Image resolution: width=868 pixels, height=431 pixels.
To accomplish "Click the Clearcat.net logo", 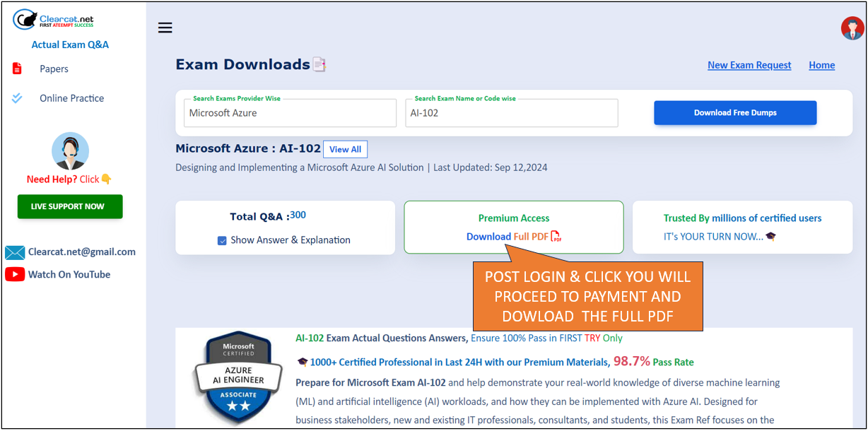I will [53, 19].
